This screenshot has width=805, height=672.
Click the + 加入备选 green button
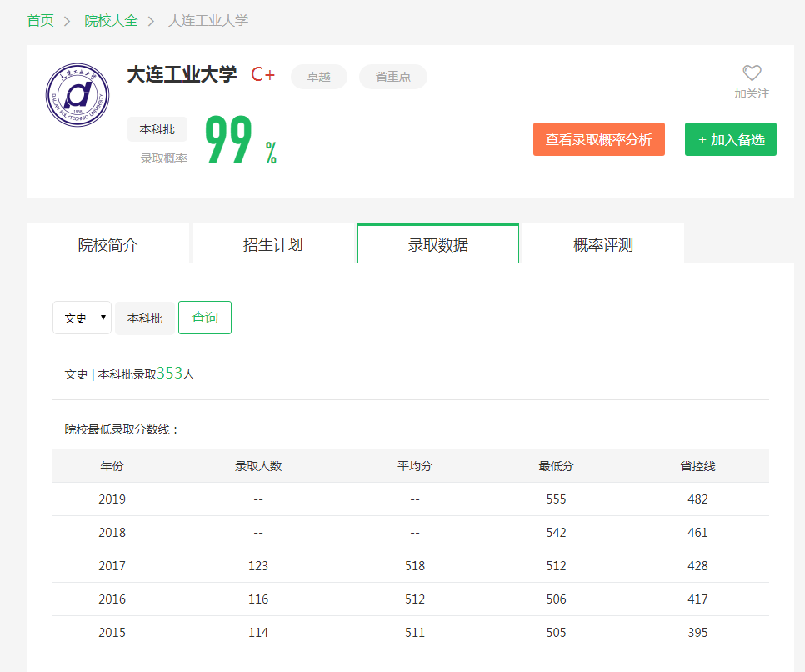731,139
